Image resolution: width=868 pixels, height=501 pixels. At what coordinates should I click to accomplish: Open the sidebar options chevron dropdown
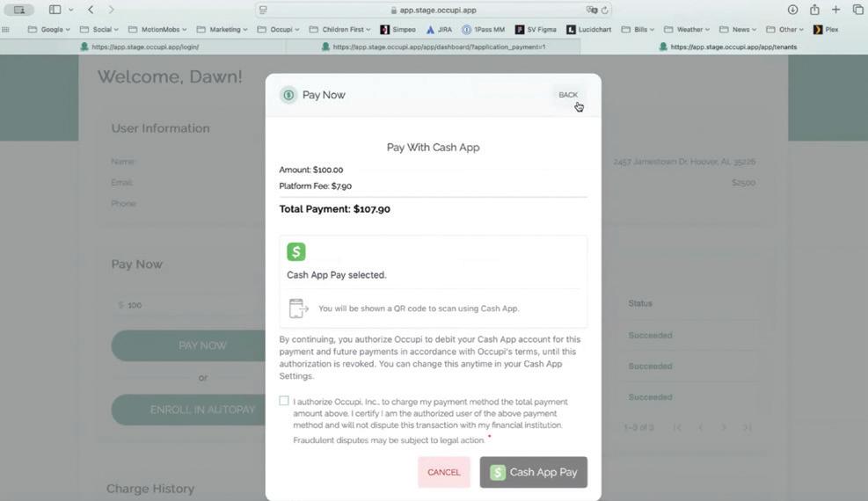(x=71, y=10)
